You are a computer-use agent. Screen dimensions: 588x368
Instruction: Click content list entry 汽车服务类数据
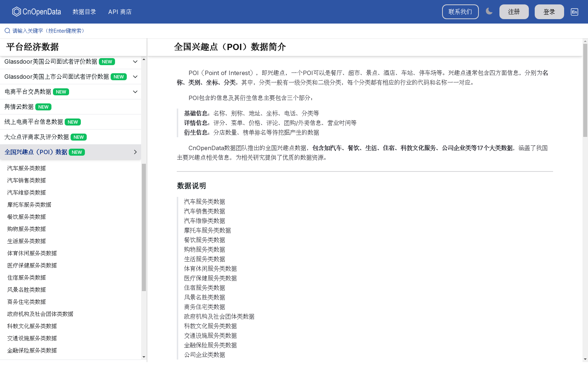pyautogui.click(x=205, y=202)
